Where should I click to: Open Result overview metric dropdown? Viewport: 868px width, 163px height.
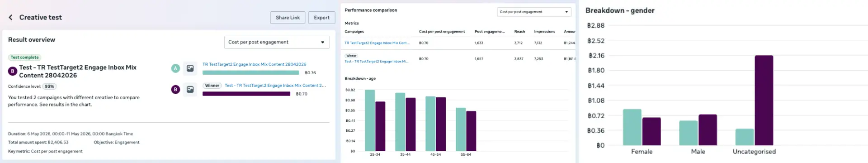point(277,42)
